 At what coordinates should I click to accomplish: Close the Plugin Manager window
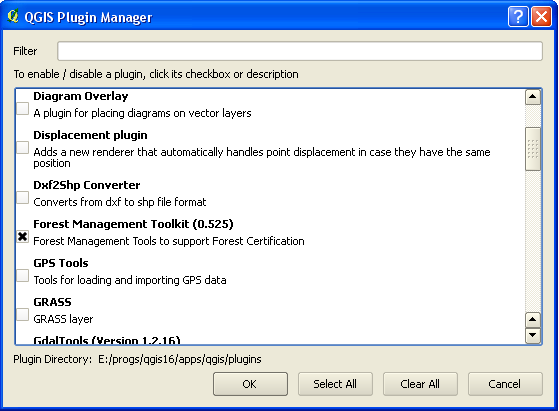[542, 16]
